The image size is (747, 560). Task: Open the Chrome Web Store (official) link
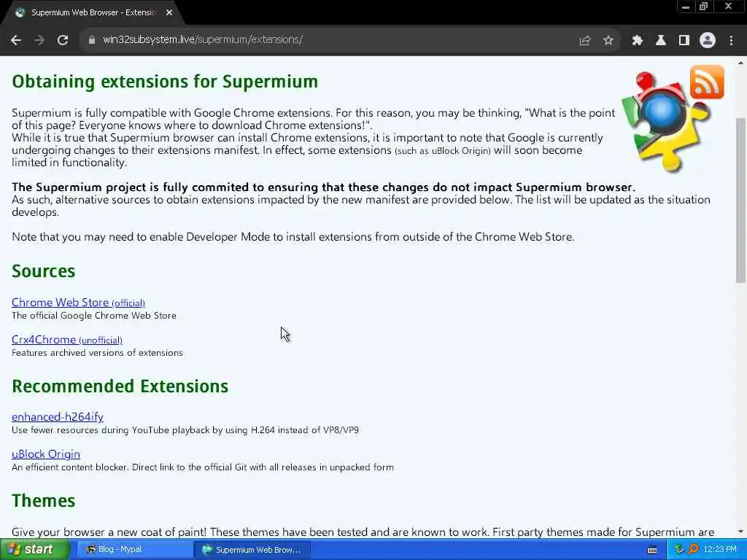tap(78, 303)
